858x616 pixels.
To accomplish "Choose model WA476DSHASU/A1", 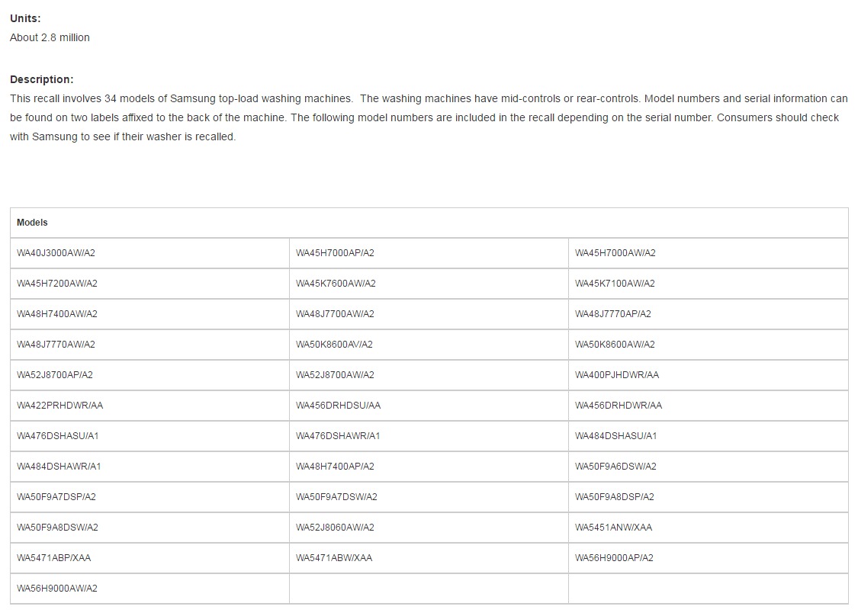I will coord(57,436).
